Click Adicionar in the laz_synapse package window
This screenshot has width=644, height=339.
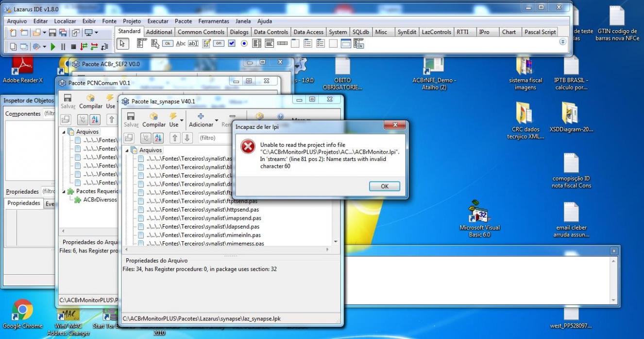[201, 120]
